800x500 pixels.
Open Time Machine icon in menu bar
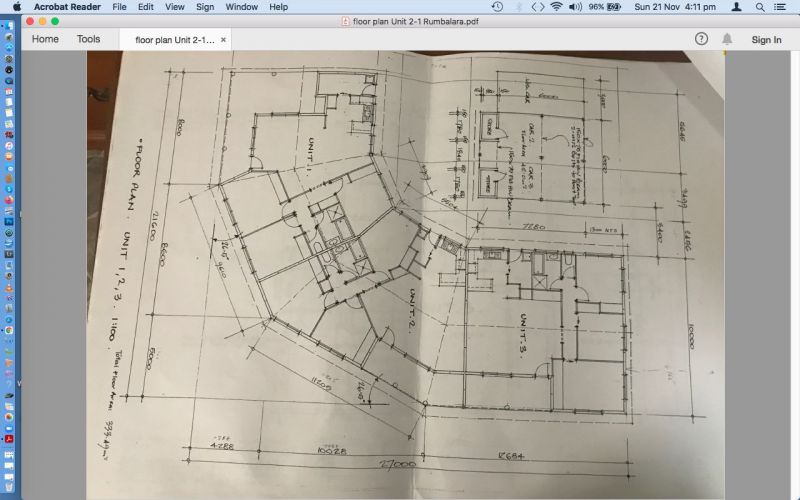pos(497,7)
